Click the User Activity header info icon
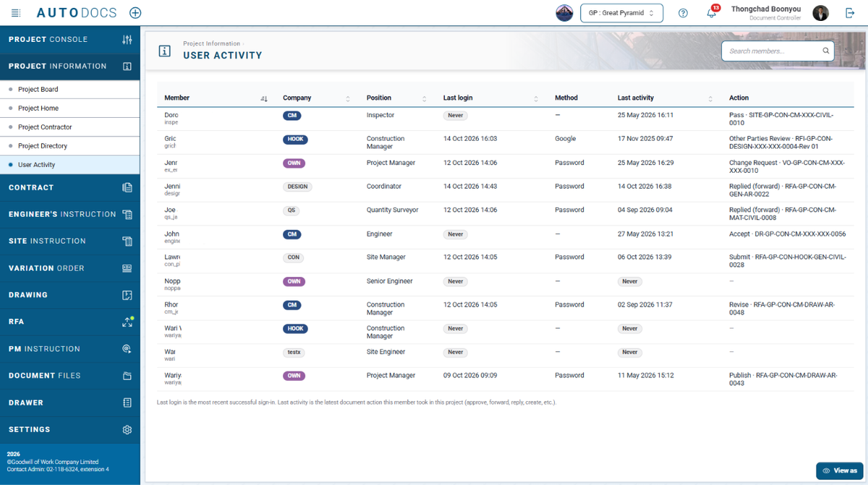 165,51
